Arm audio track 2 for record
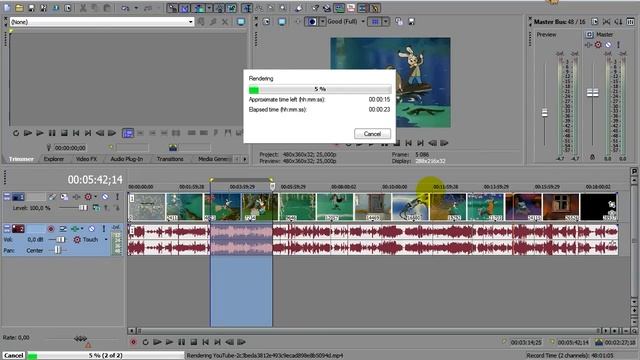This screenshot has height=360, width=640. 51,229
